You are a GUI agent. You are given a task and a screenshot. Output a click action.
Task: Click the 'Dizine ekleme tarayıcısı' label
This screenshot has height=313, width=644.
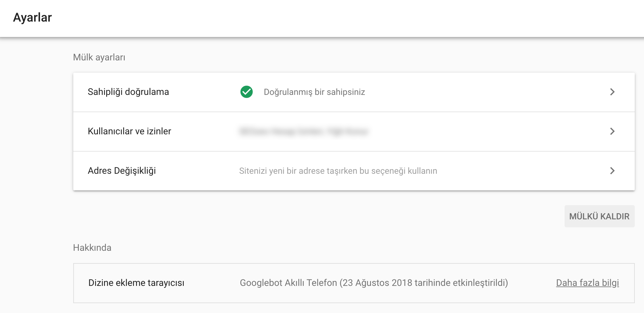coord(136,283)
